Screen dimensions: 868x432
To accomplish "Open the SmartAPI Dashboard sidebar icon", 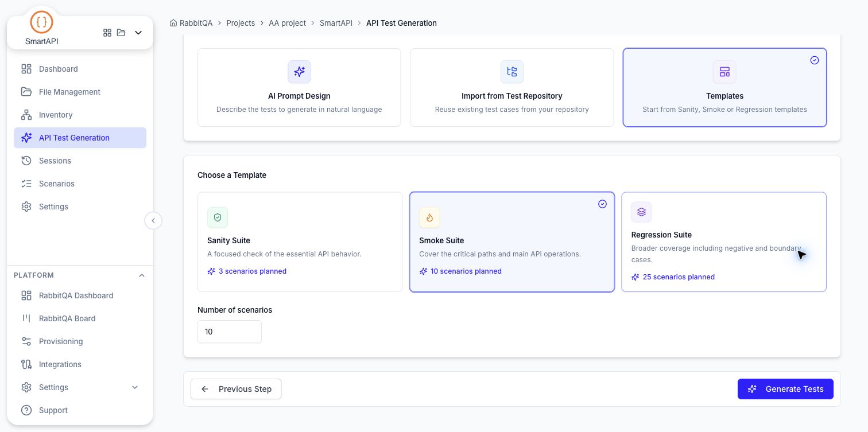I will tap(26, 69).
